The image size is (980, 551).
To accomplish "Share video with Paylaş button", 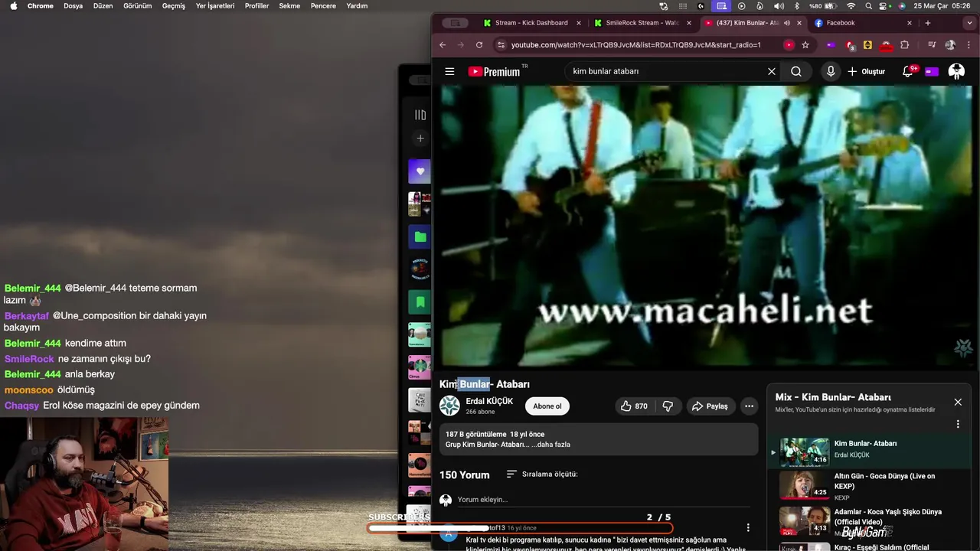I will [710, 406].
